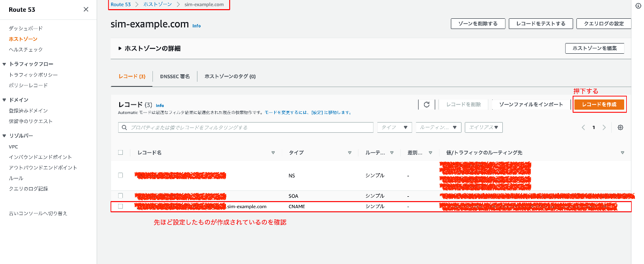The height and width of the screenshot is (264, 644).
Task: Focus the record filter search field
Action: click(x=246, y=127)
